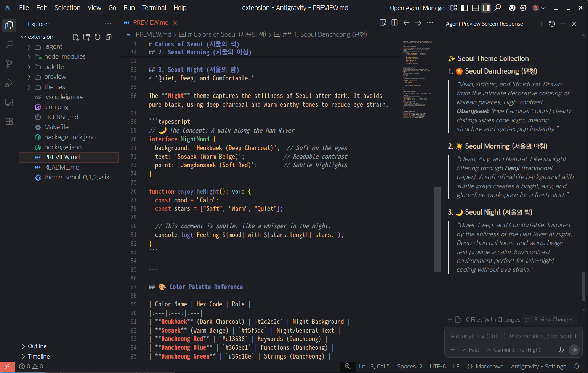The image size is (588, 373).
Task: Open the Extensions view icon
Action: pyautogui.click(x=9, y=122)
